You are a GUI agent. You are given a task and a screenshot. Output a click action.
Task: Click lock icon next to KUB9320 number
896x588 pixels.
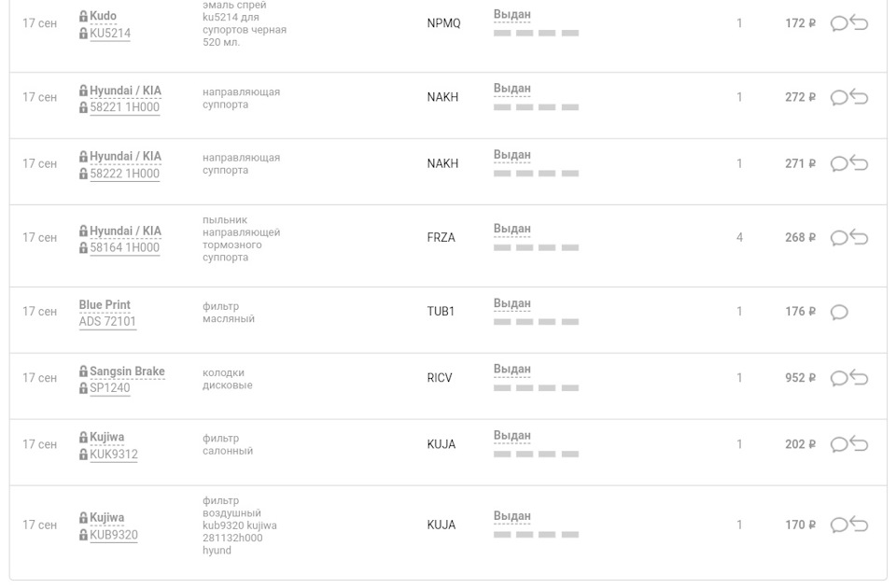83,535
